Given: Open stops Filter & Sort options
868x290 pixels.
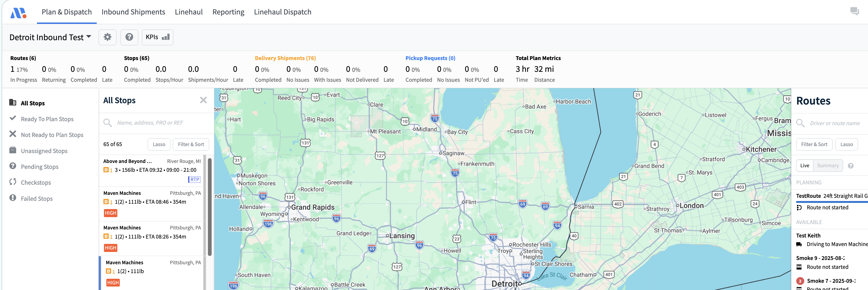Looking at the screenshot, I should [x=191, y=144].
